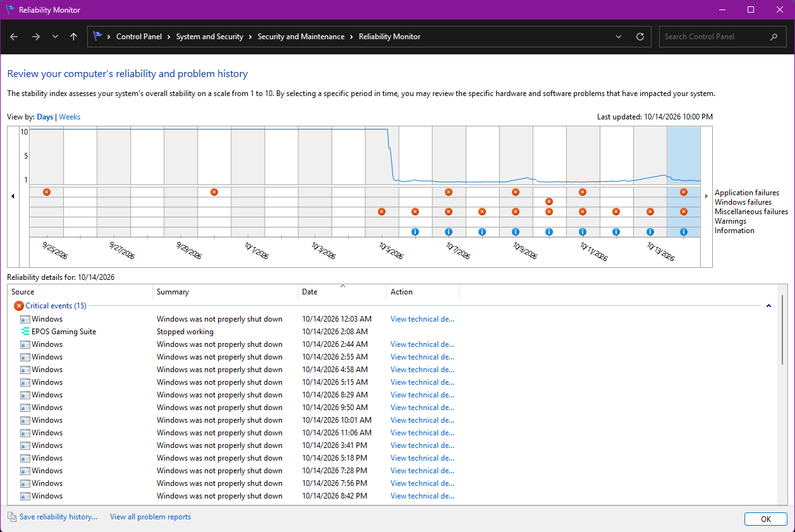Open Control Panel breadcrumb
Image resolution: width=795 pixels, height=532 pixels.
[139, 37]
